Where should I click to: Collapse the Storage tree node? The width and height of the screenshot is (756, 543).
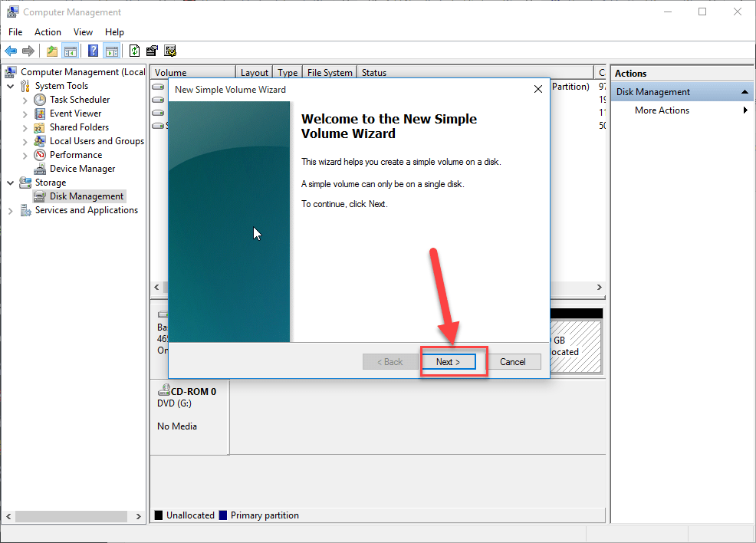(x=11, y=183)
